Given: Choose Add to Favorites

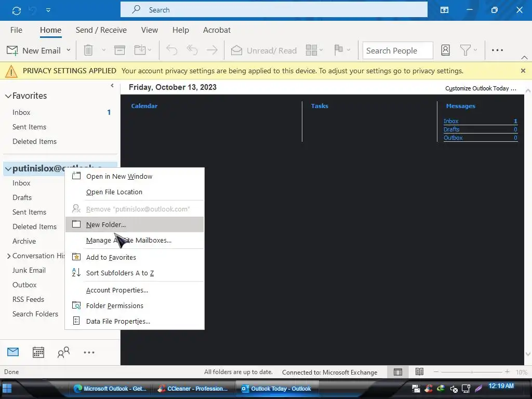Looking at the screenshot, I should coord(135,257).
